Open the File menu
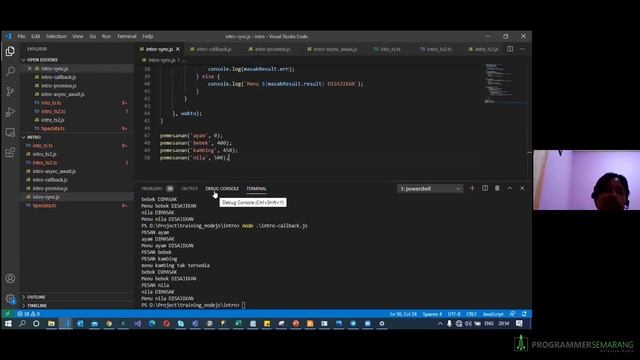The height and width of the screenshot is (360, 640). [x=21, y=36]
